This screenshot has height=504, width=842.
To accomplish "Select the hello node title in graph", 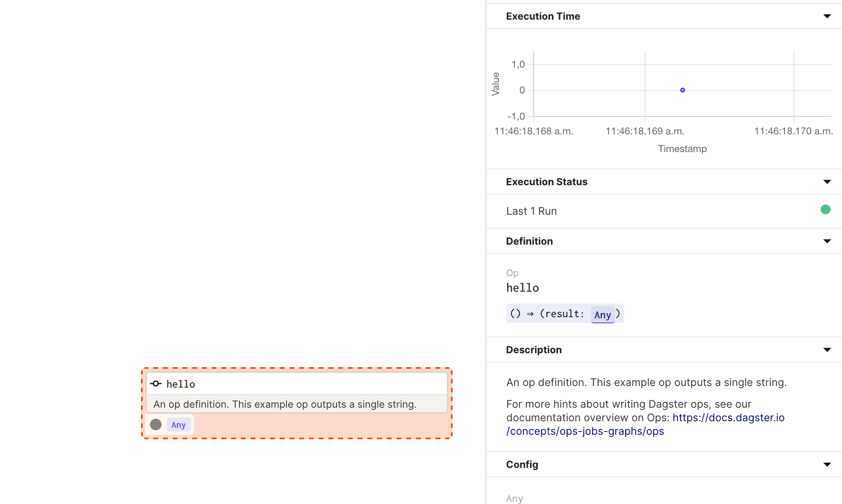I will click(181, 384).
